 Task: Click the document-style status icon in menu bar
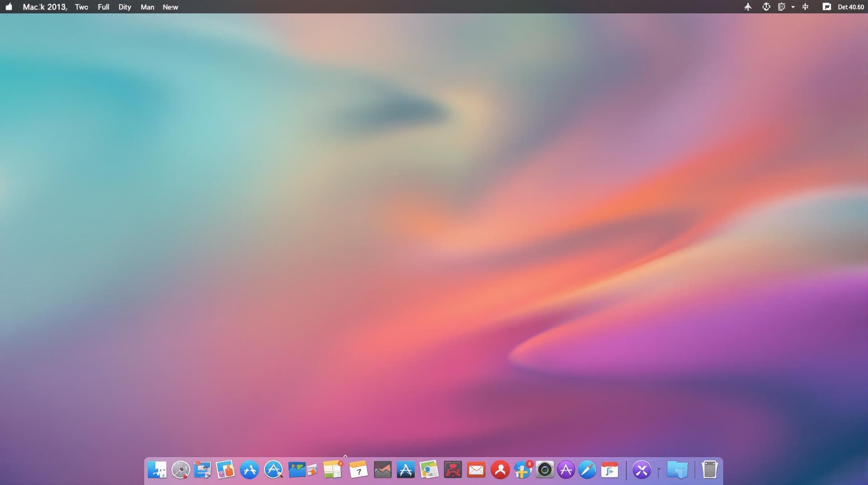(x=781, y=7)
